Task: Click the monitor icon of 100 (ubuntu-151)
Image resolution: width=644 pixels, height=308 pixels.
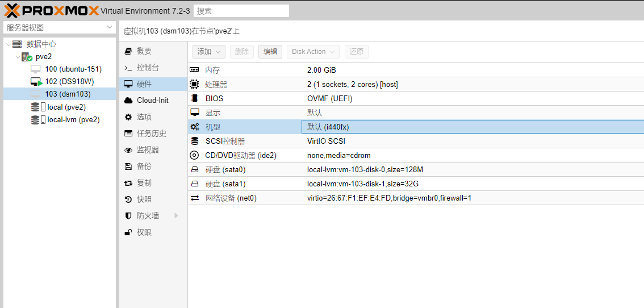Action: 36,69
